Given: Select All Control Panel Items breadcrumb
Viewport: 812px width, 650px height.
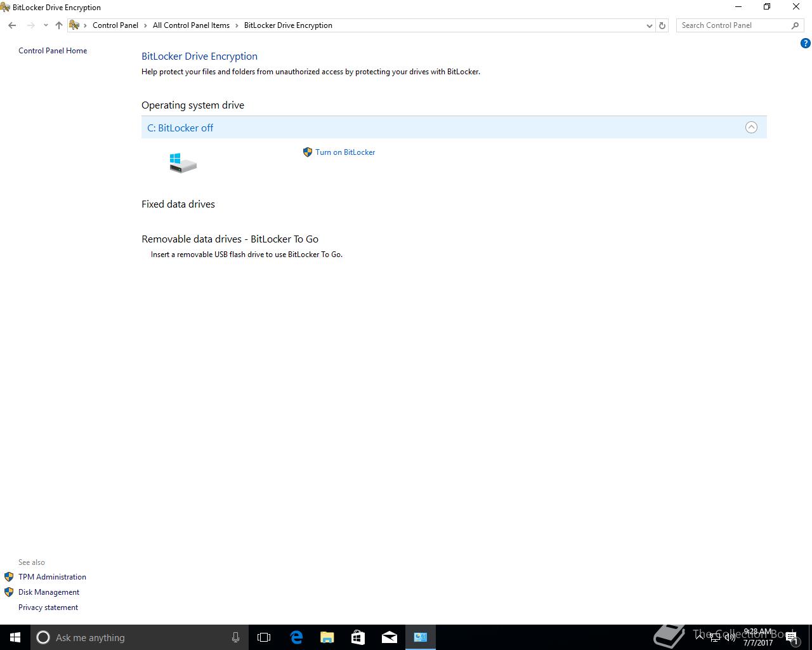Looking at the screenshot, I should point(191,25).
